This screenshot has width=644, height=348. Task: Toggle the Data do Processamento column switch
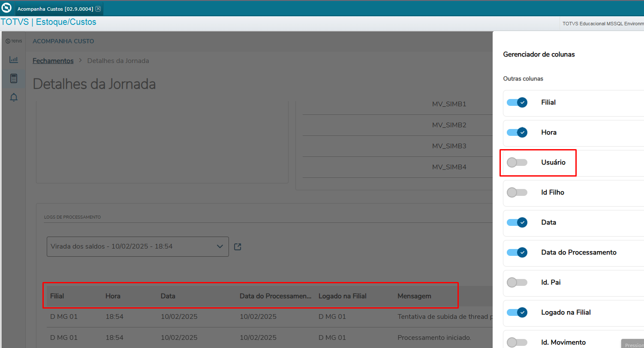pyautogui.click(x=517, y=252)
